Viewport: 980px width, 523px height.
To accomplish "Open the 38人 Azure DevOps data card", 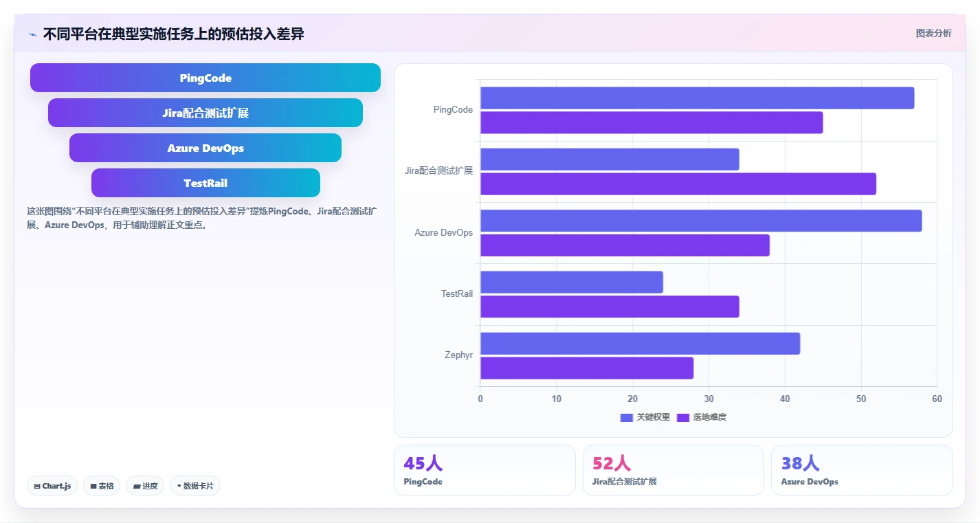I will [862, 470].
